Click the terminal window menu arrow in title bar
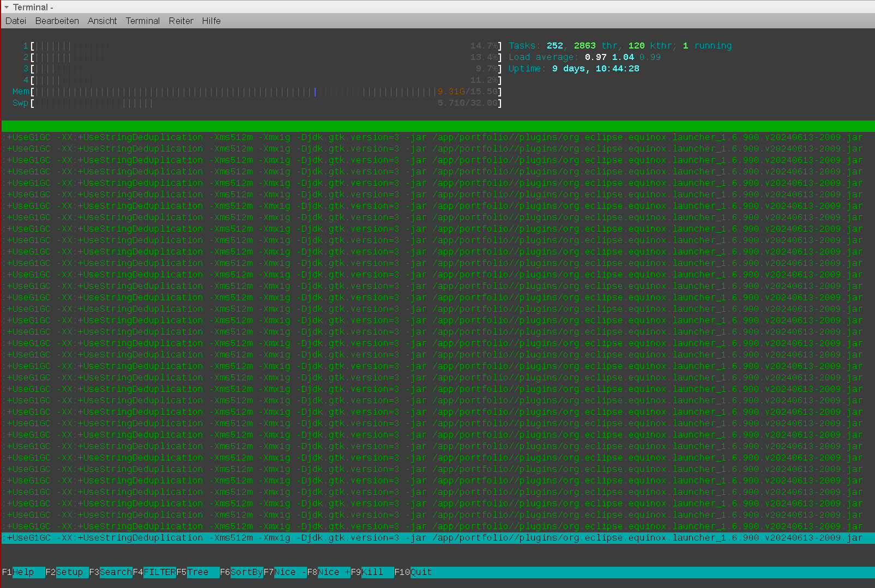 coord(7,7)
